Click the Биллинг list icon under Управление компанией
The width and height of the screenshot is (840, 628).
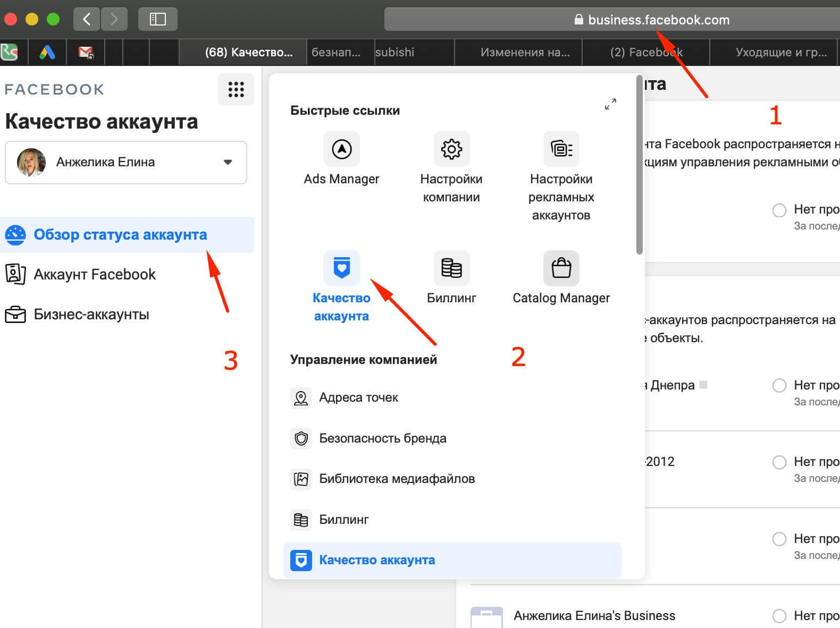(x=301, y=520)
